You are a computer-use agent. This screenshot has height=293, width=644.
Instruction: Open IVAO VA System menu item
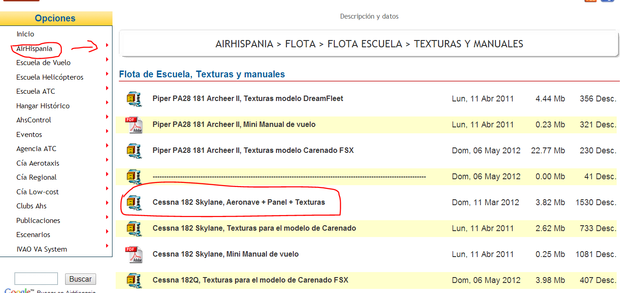pos(41,249)
